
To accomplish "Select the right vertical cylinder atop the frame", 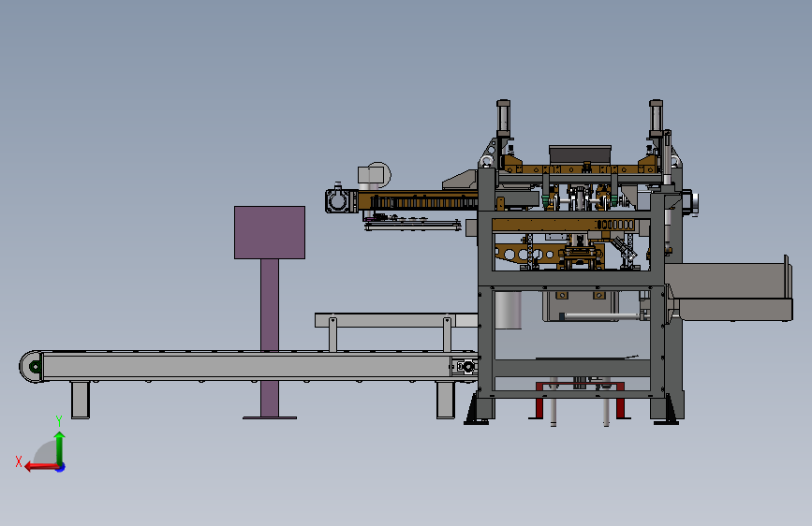I will click(x=657, y=119).
